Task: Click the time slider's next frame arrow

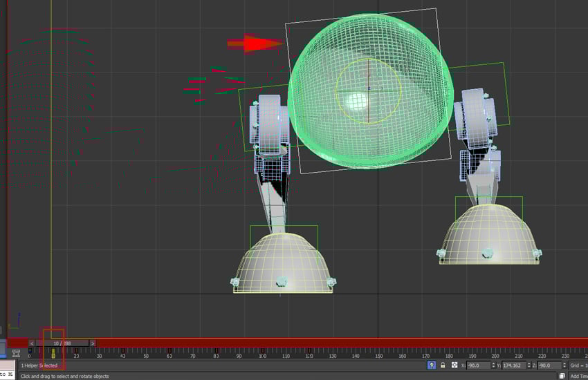Action: (x=93, y=343)
